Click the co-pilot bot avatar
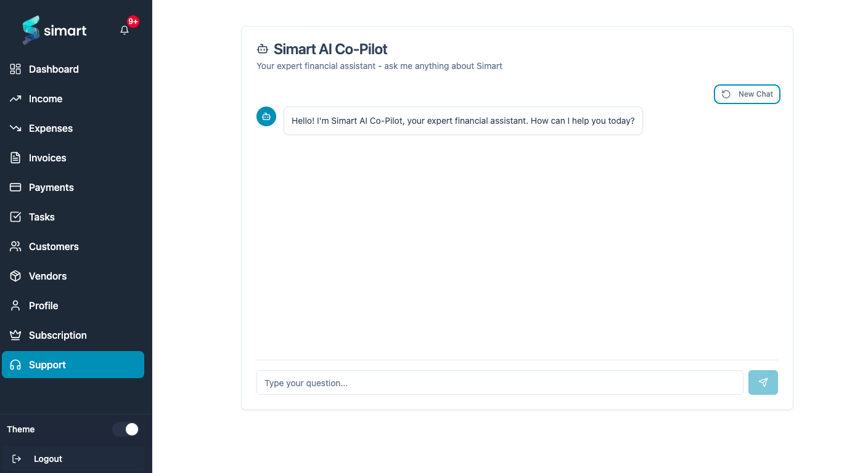This screenshot has width=868, height=473. [266, 116]
